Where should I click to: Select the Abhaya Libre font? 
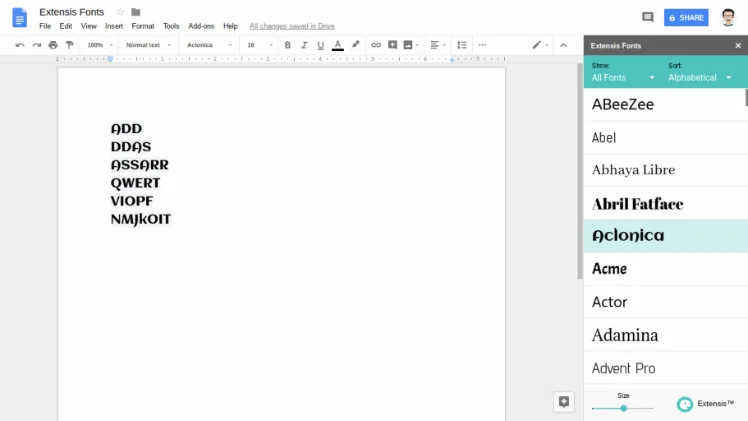pyautogui.click(x=665, y=170)
